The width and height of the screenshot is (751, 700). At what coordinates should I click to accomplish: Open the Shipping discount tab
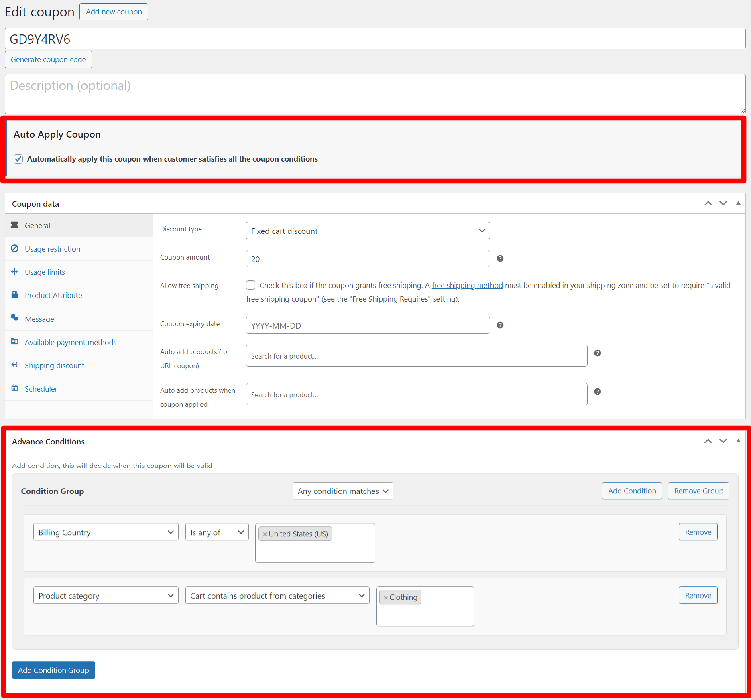(79, 365)
